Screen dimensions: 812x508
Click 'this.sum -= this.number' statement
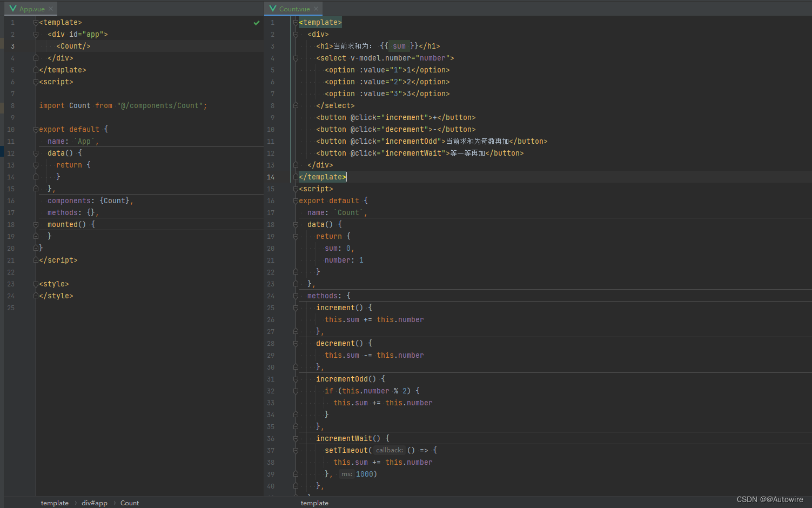click(x=374, y=355)
